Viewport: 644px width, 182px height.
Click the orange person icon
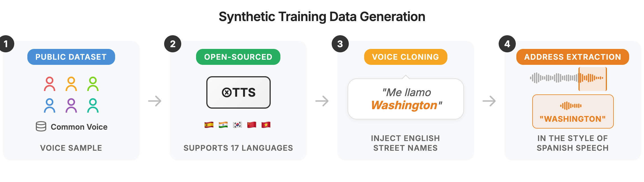[71, 84]
